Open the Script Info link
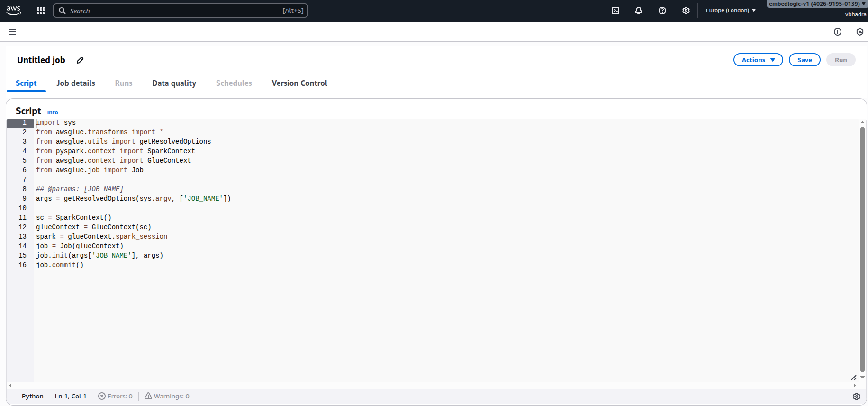 tap(53, 112)
